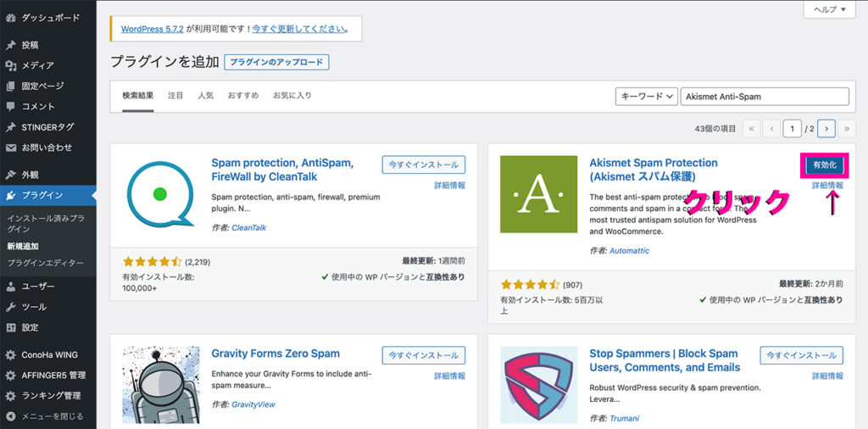Screen dimensions: 868x429
Task: Click the current page number field
Action: tap(793, 128)
